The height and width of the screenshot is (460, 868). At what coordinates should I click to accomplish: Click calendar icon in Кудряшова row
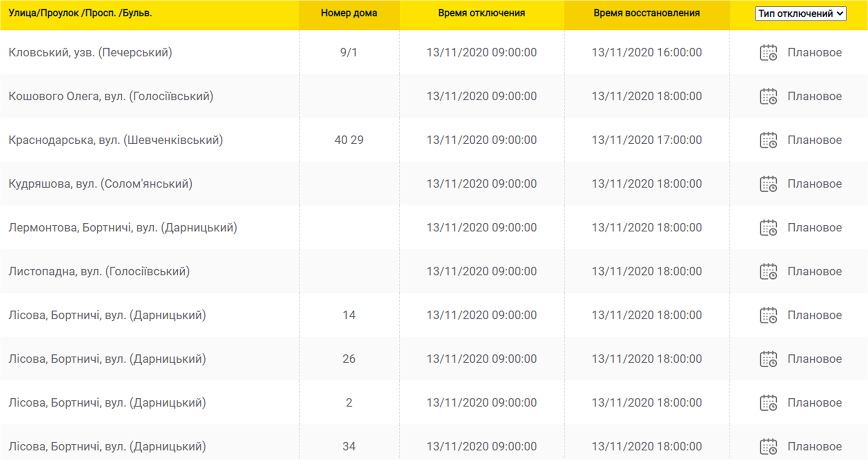pyautogui.click(x=768, y=184)
